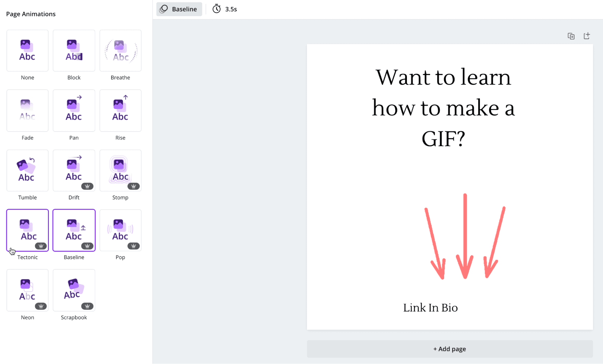Select the Tectonic animation
Screen dimensions: 603x364
tap(27, 230)
